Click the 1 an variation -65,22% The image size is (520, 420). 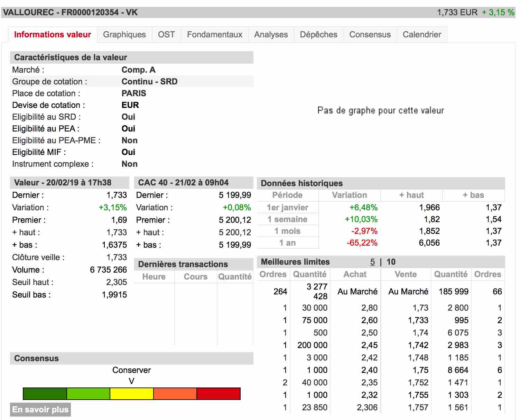tap(362, 243)
